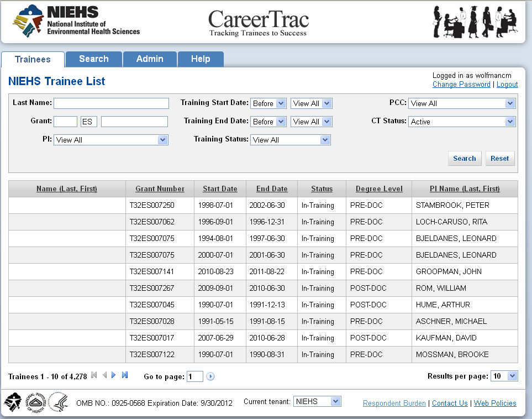Open the CT Status dropdown
This screenshot has height=419, width=532.
pos(462,122)
